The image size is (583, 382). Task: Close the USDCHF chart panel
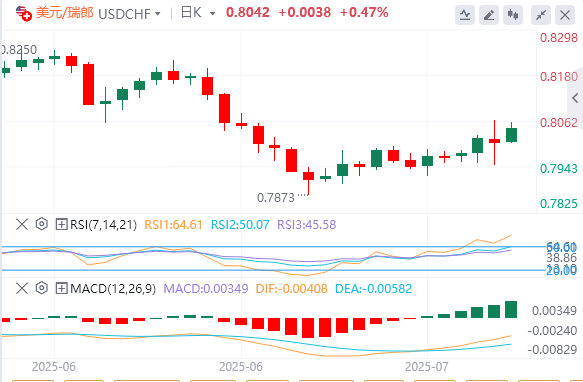565,15
